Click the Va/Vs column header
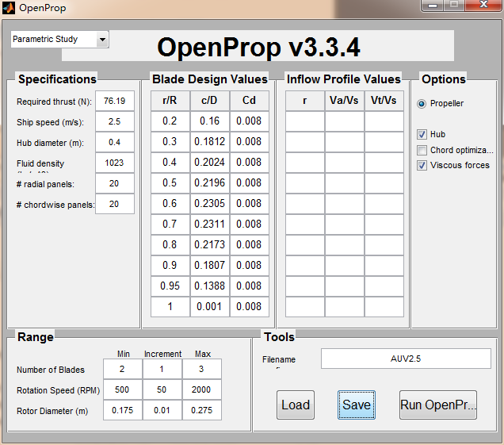Viewport: 504px width, 445px height. tap(344, 101)
